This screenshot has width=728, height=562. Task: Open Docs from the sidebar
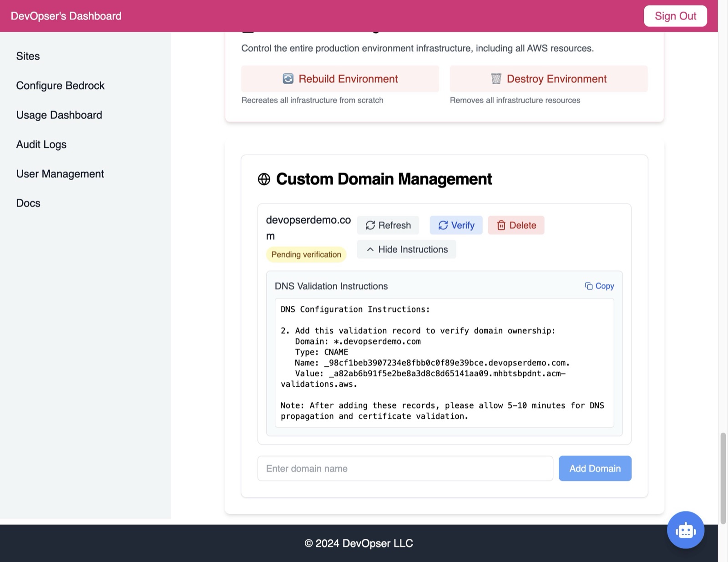point(28,203)
